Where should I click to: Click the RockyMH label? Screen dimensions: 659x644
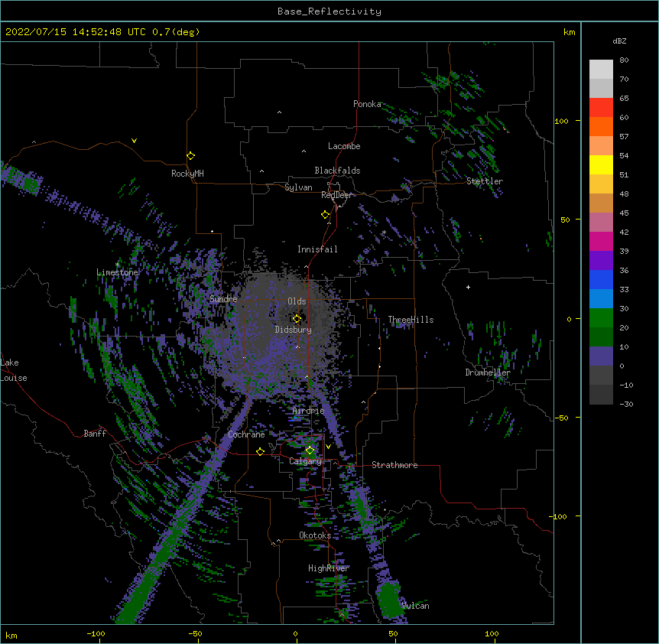(187, 174)
